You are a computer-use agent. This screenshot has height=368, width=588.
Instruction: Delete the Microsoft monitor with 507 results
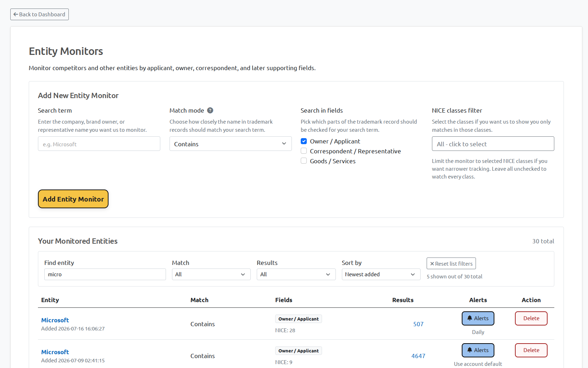click(x=531, y=318)
